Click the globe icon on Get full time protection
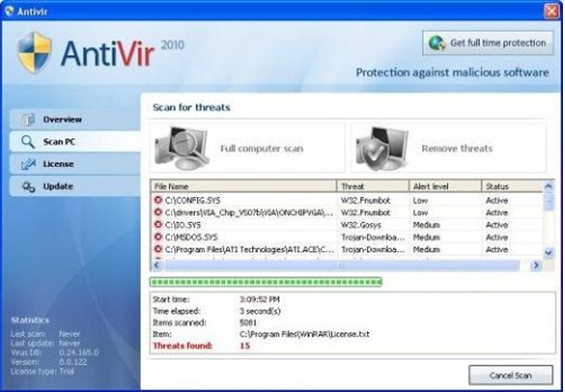This screenshot has height=392, width=565. click(x=437, y=43)
